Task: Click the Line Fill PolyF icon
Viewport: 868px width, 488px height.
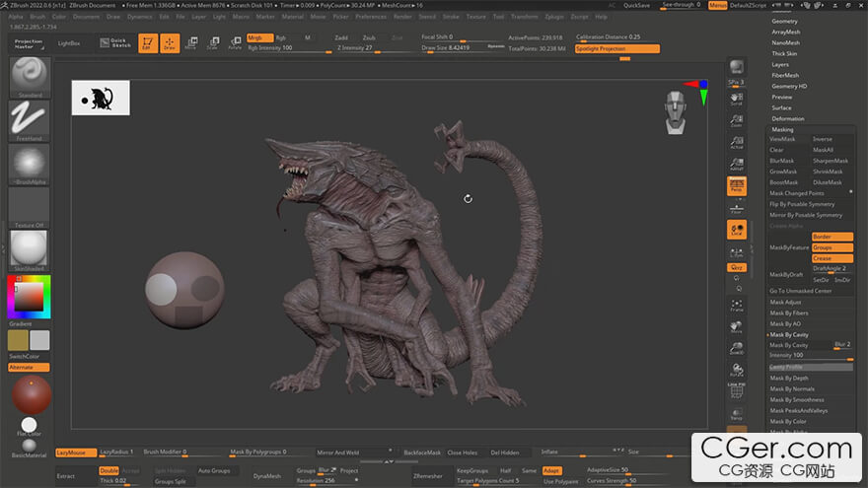Action: pos(736,390)
